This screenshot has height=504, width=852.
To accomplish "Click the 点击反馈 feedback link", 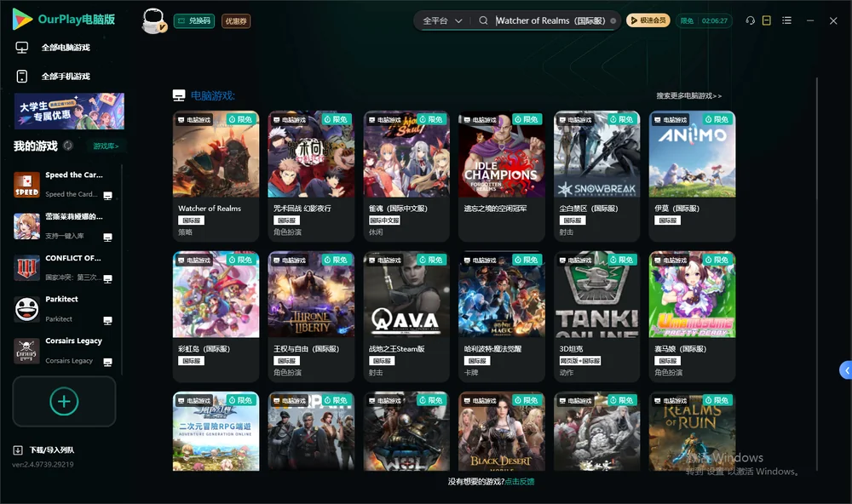I will 520,482.
